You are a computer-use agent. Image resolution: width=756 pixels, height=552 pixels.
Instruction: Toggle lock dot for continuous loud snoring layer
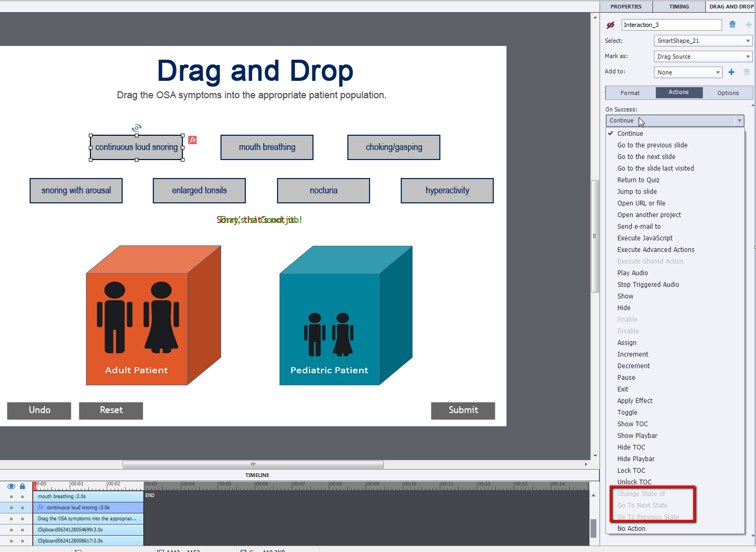coord(22,508)
